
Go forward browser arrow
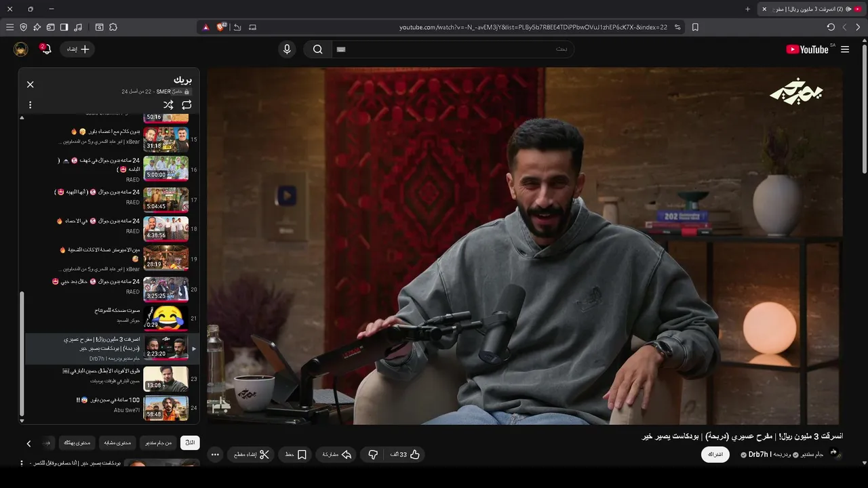(x=844, y=27)
